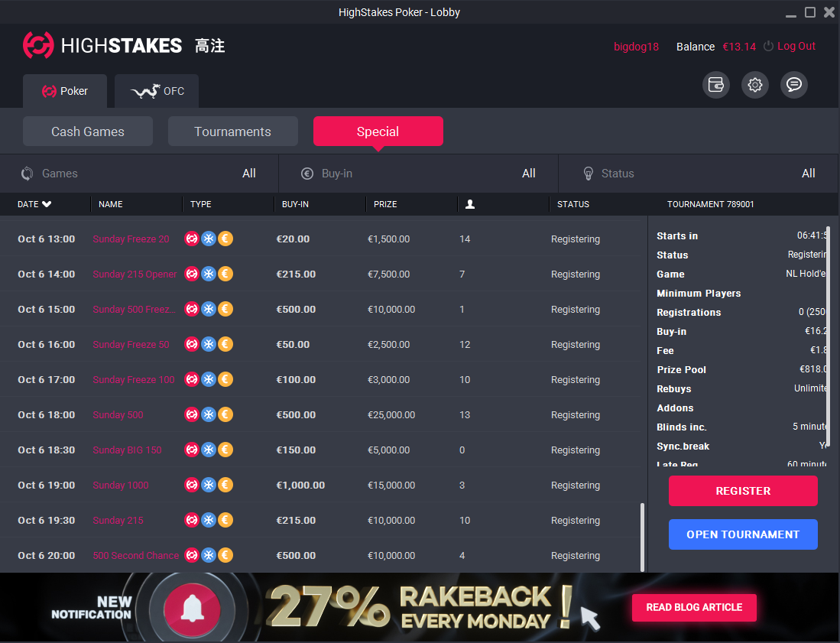The image size is (840, 643).
Task: Click Registering status for Sunday Freeze 100
Action: tap(576, 380)
